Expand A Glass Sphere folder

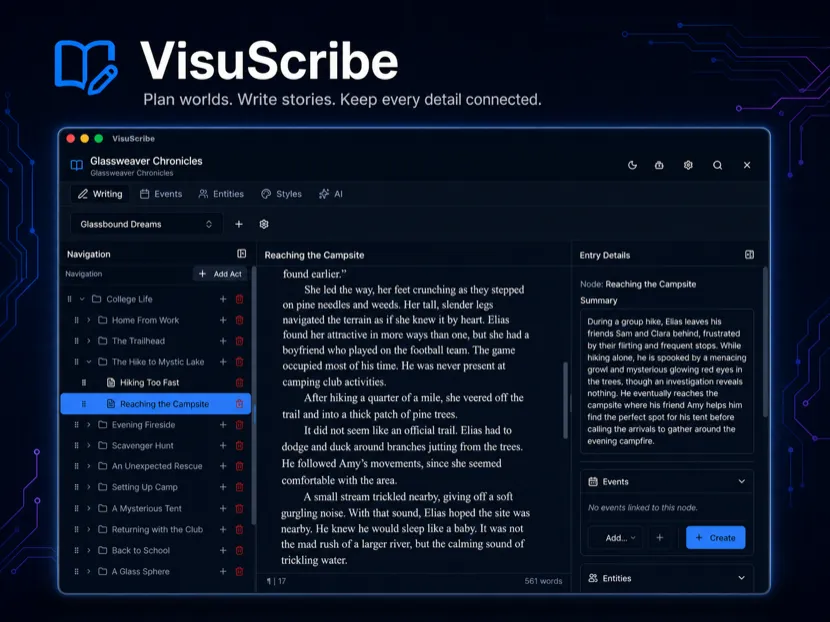[x=88, y=571]
